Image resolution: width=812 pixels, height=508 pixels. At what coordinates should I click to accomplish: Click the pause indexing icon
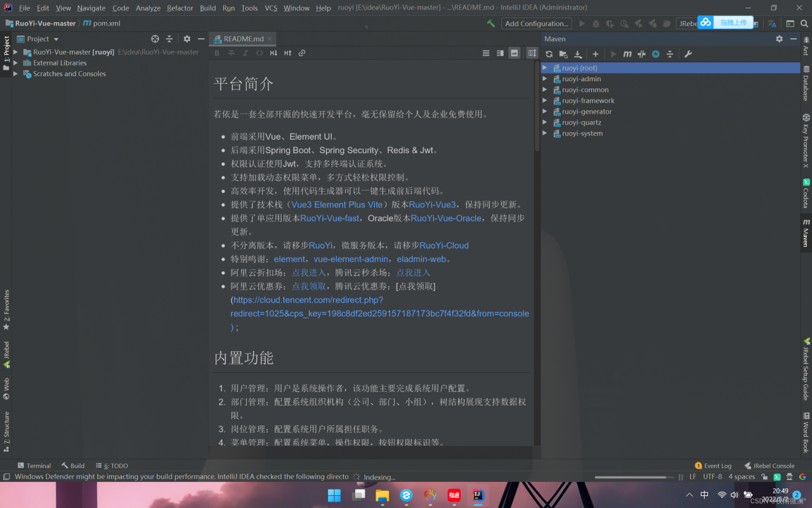(681, 477)
